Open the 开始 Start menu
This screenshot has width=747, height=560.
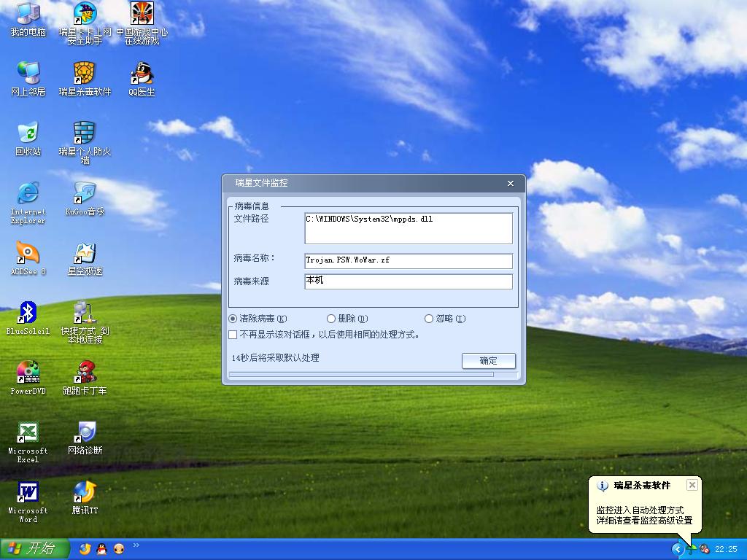pos(35,549)
